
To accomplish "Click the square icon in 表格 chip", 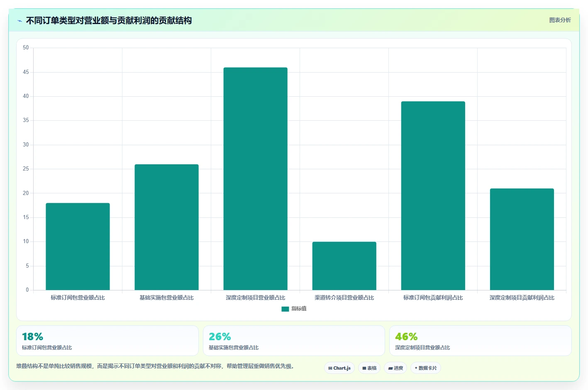I will point(364,368).
